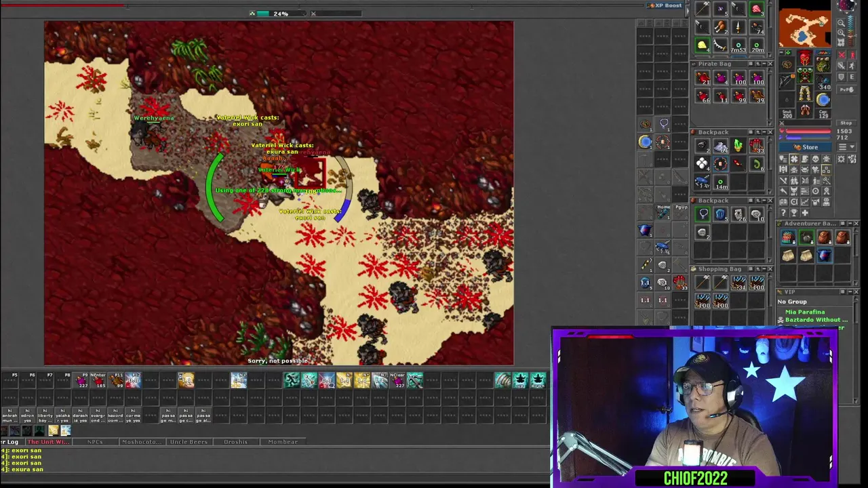Select the yellow cheese stack of 4
Image resolution: width=868 pixels, height=488 pixels.
coord(703,45)
